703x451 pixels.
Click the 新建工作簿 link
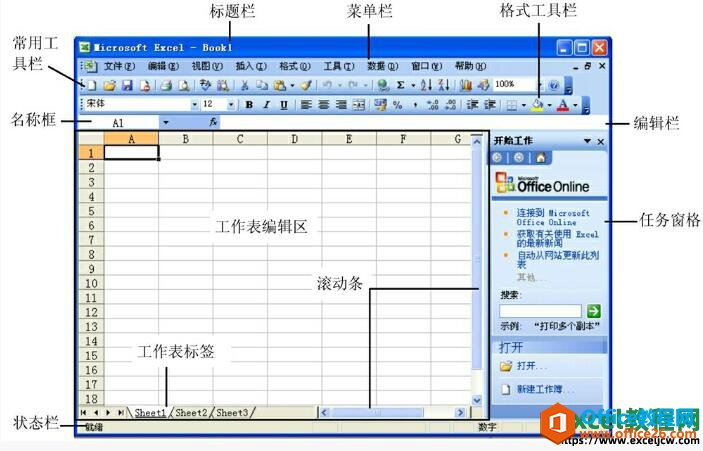[545, 389]
